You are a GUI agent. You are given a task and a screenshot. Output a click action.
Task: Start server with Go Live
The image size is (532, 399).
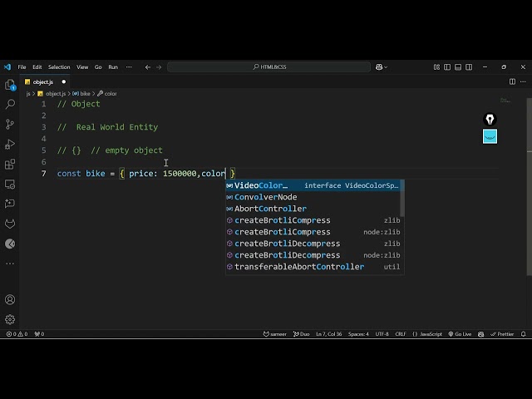[460, 334]
